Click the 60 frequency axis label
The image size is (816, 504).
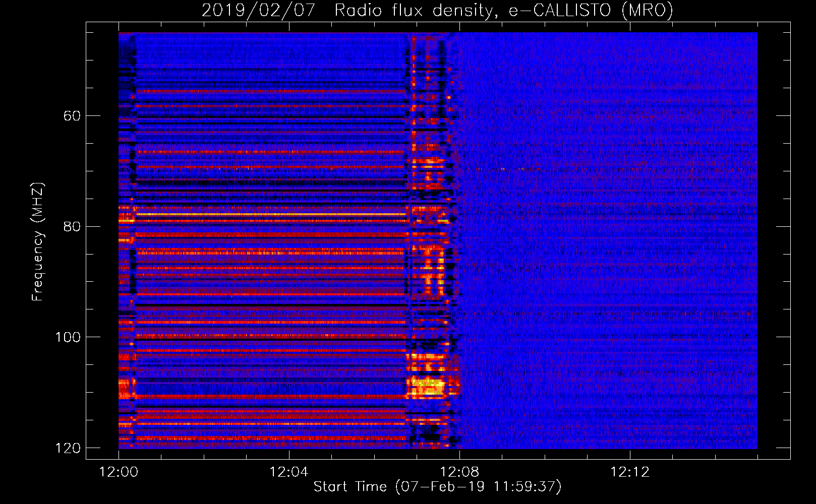72,116
